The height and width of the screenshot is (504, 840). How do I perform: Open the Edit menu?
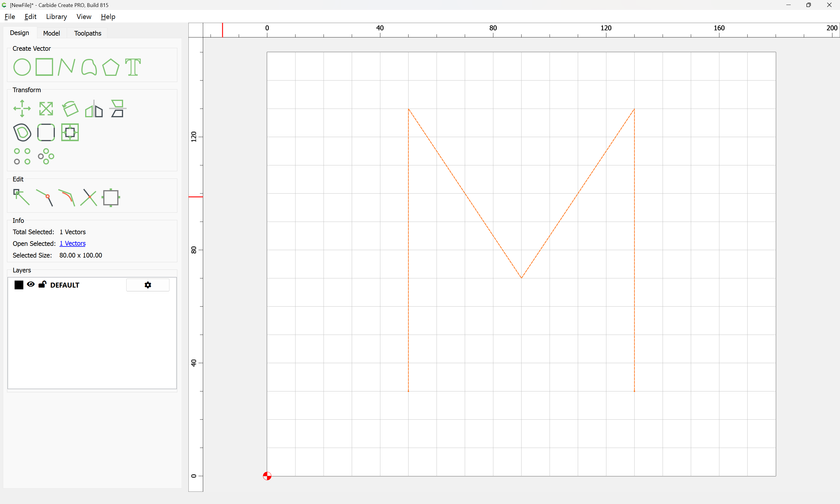point(31,17)
